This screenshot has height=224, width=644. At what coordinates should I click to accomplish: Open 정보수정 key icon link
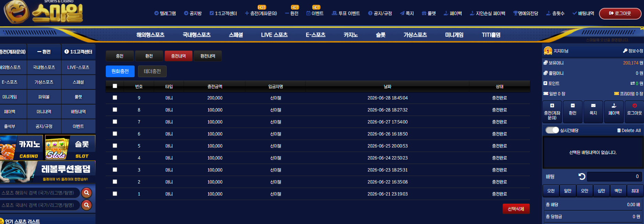click(625, 51)
